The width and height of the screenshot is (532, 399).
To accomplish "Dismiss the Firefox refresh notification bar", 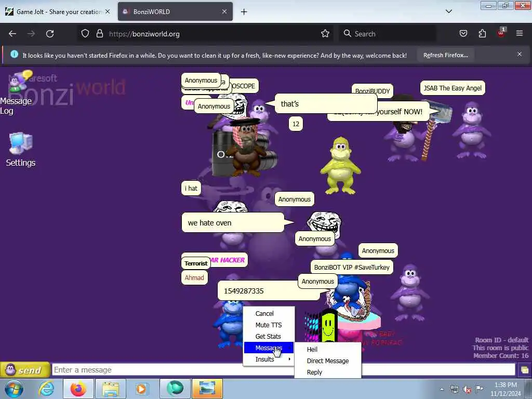I will coord(520,54).
